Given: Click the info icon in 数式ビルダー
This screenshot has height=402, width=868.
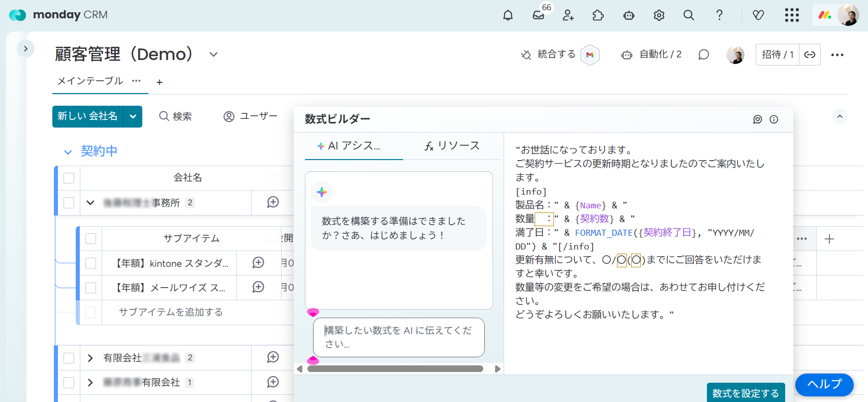Looking at the screenshot, I should tap(773, 119).
